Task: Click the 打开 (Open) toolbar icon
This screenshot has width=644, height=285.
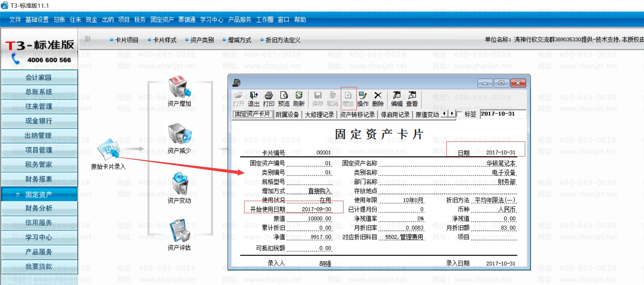Action: pos(238,99)
